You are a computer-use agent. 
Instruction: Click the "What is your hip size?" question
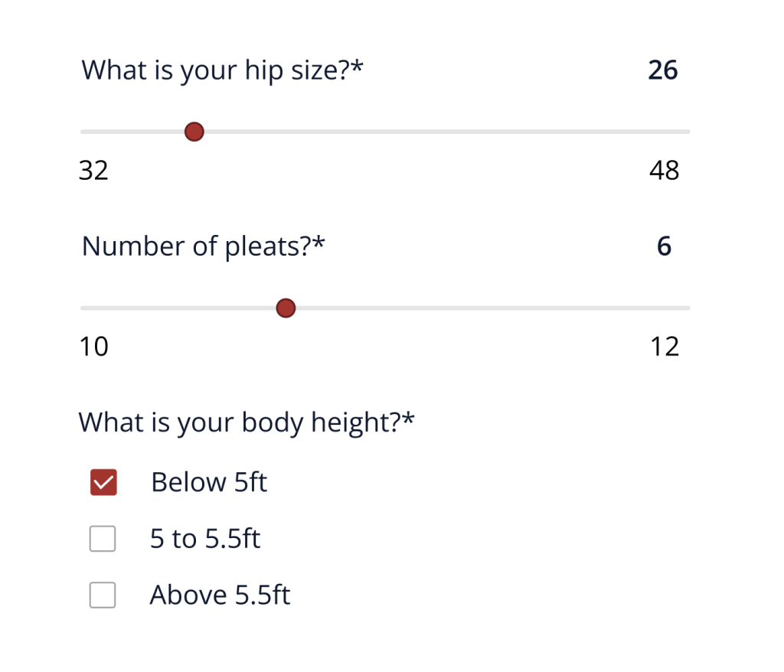222,70
